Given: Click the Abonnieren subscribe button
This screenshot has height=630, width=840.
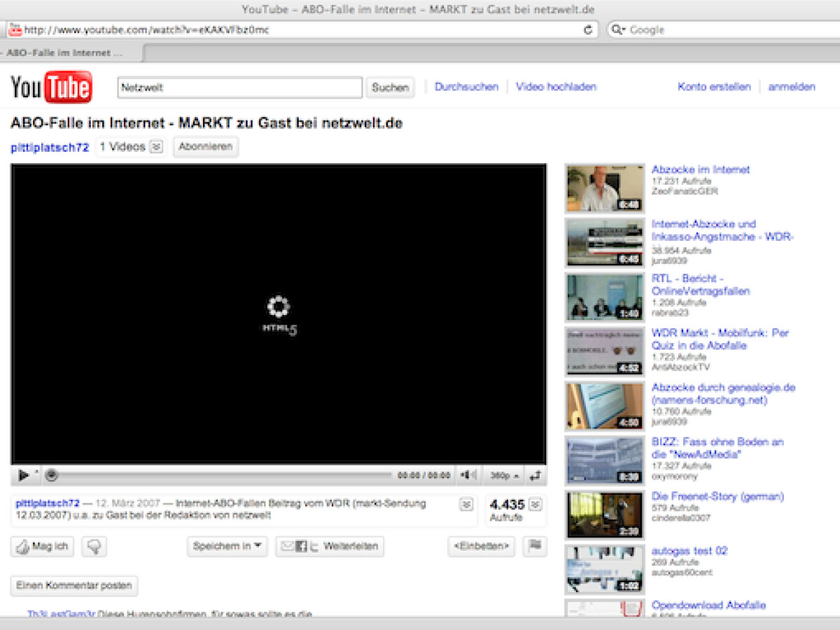Looking at the screenshot, I should tap(206, 147).
